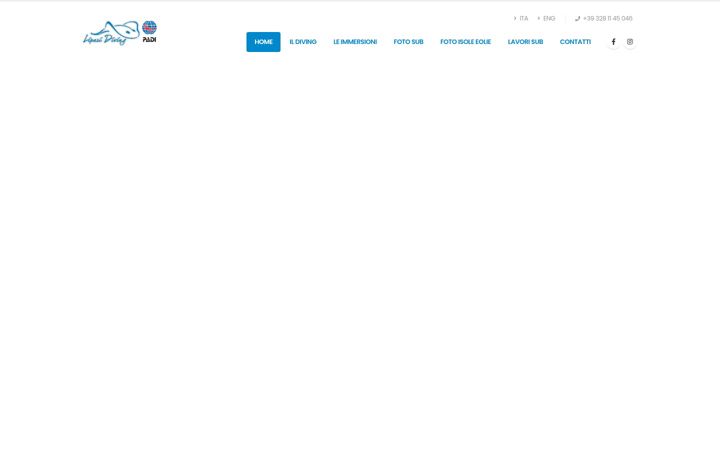Click the PADI globe logo
The height and width of the screenshot is (450, 720).
[149, 32]
